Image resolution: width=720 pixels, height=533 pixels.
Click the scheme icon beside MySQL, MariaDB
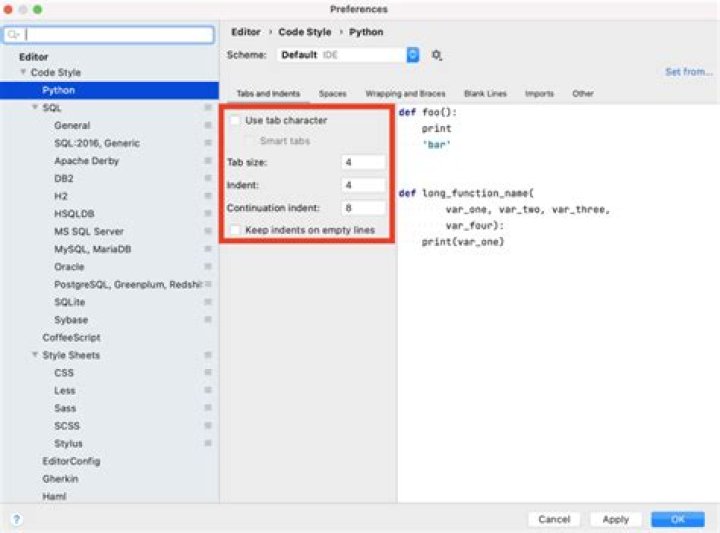(x=208, y=248)
